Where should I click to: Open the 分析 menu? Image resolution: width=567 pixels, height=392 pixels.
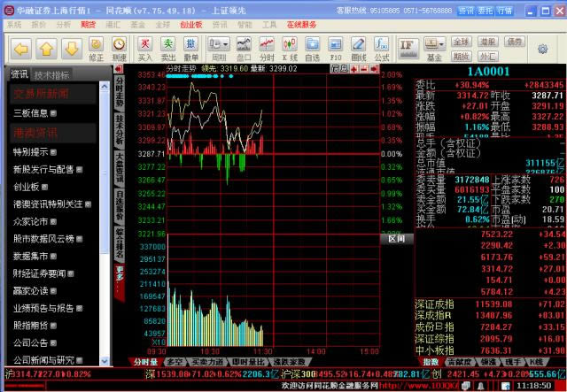coord(64,25)
